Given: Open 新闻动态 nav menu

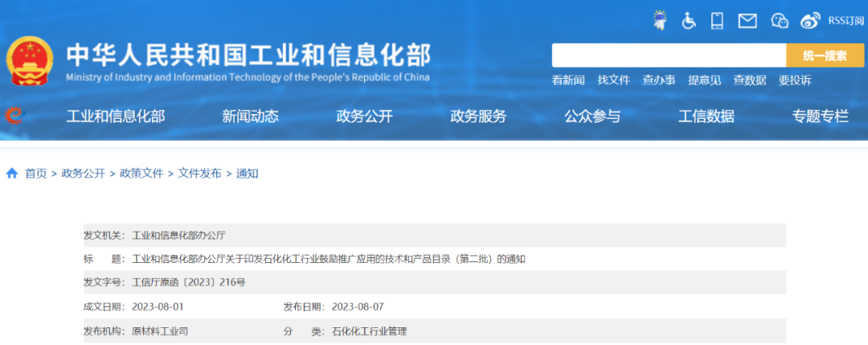Looking at the screenshot, I should 250,117.
